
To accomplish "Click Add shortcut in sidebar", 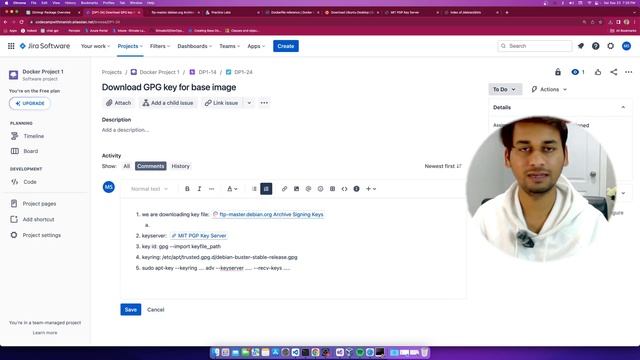I will [38, 219].
